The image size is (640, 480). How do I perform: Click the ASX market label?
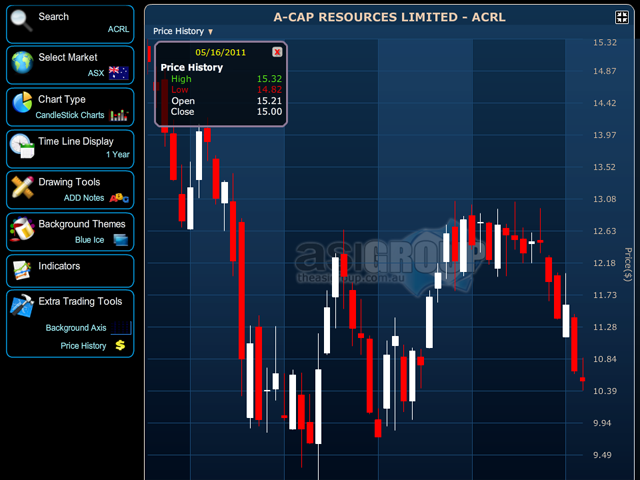tap(96, 73)
